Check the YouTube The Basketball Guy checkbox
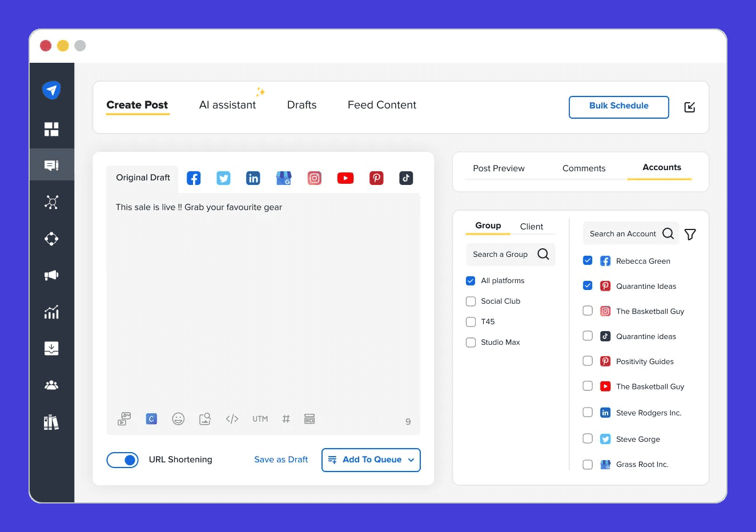The width and height of the screenshot is (756, 532). (x=588, y=386)
